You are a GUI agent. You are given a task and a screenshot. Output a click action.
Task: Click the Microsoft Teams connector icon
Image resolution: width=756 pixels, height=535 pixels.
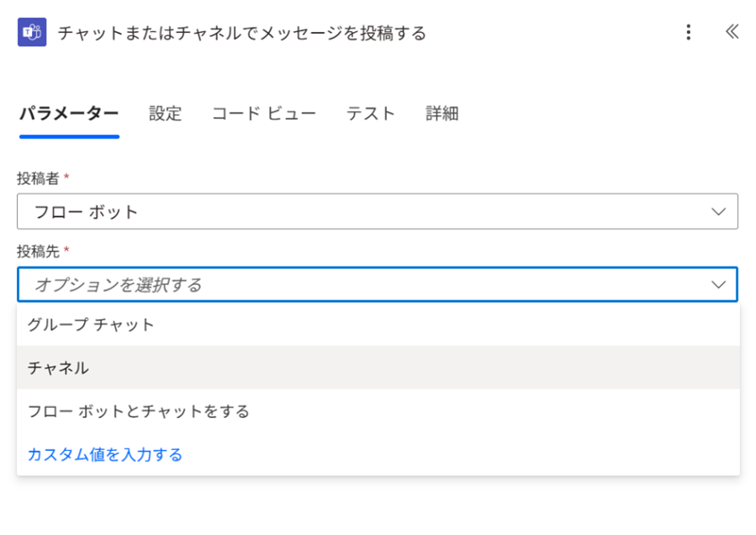click(32, 33)
